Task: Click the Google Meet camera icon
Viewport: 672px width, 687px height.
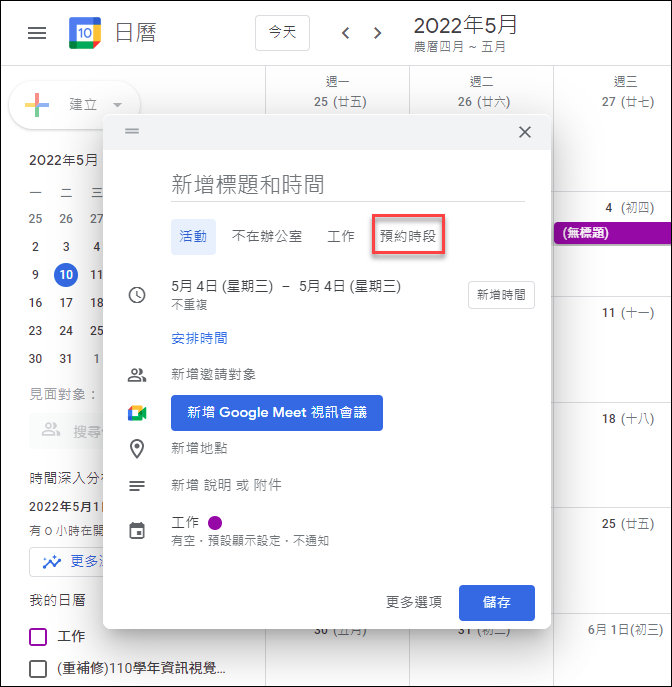Action: tap(137, 413)
